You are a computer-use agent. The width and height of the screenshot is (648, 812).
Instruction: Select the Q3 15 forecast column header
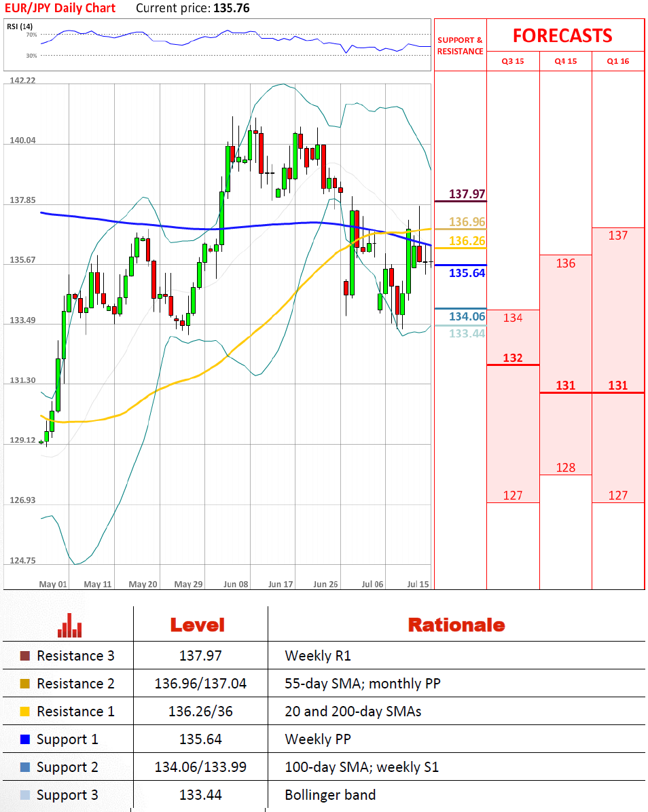tap(513, 61)
